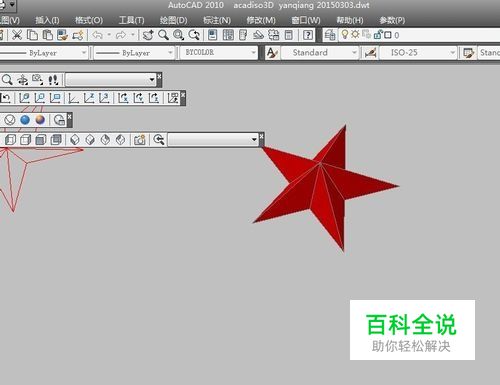Screen dimensions: 500x385
Task: Open the 参数(P) menu
Action: [392, 20]
